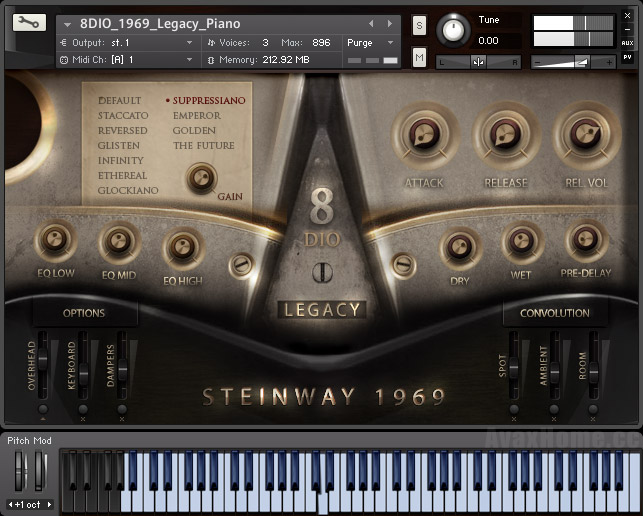Select the INFINITY preset
The height and width of the screenshot is (516, 643).
(x=121, y=160)
